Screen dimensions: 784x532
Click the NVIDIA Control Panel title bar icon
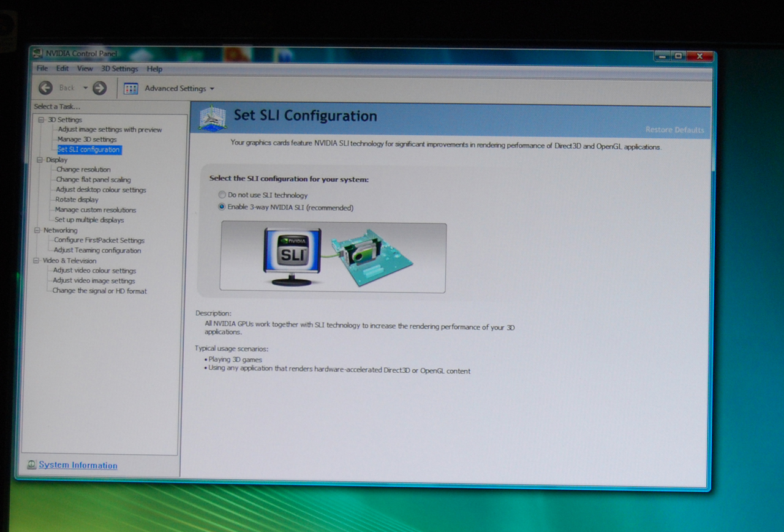click(38, 53)
